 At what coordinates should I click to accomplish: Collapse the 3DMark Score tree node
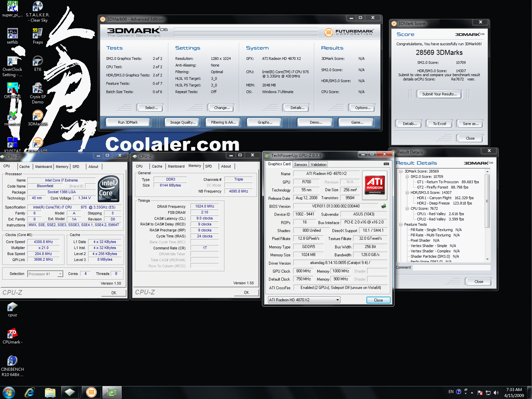click(x=401, y=171)
